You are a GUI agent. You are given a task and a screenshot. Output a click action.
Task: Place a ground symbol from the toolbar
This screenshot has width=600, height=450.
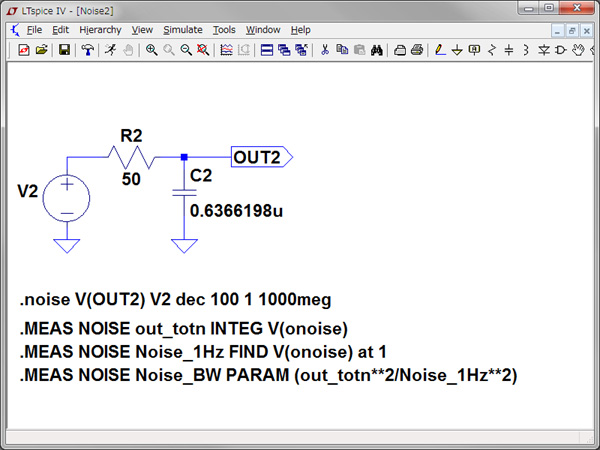coord(457,50)
